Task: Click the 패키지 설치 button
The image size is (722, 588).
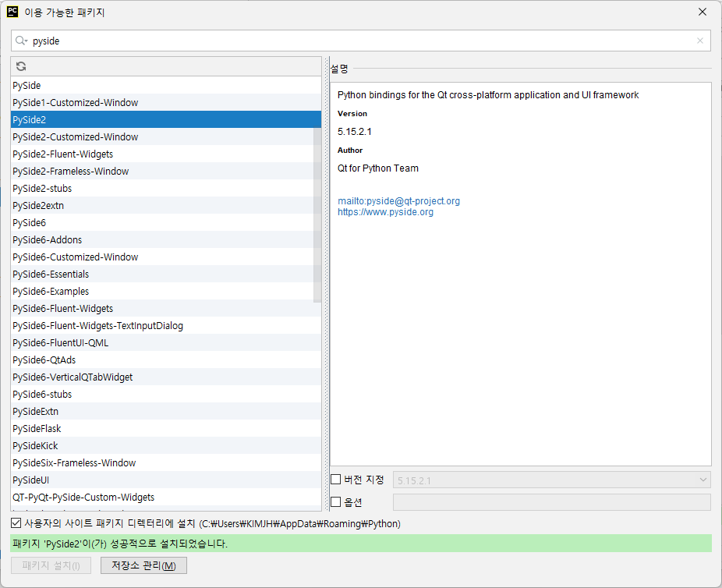Action: [x=51, y=565]
